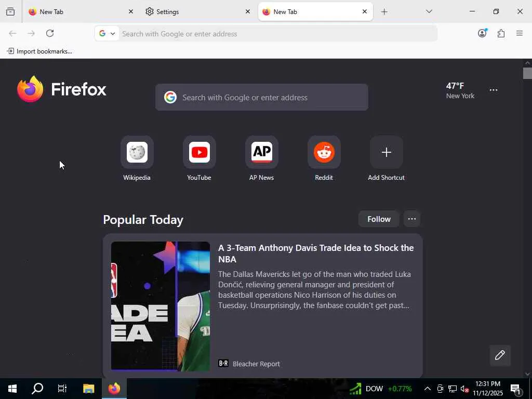Follow the Popular Today section
Viewport: 532px width, 399px height.
tap(379, 219)
